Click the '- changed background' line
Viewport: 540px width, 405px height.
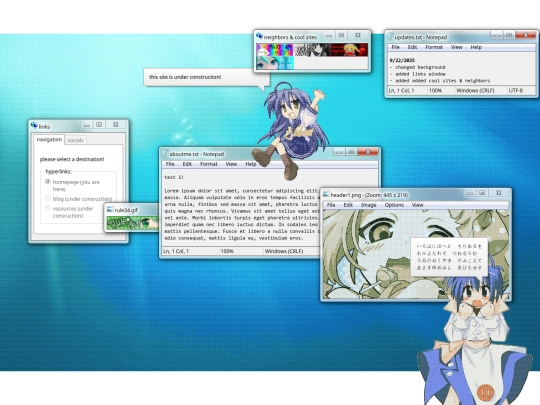click(417, 67)
